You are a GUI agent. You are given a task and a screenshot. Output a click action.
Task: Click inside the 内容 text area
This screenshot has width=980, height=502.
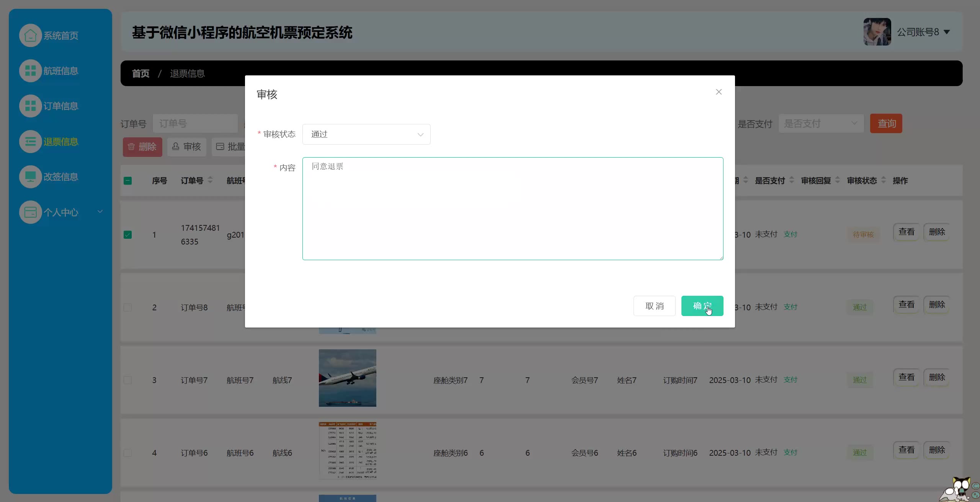point(513,209)
